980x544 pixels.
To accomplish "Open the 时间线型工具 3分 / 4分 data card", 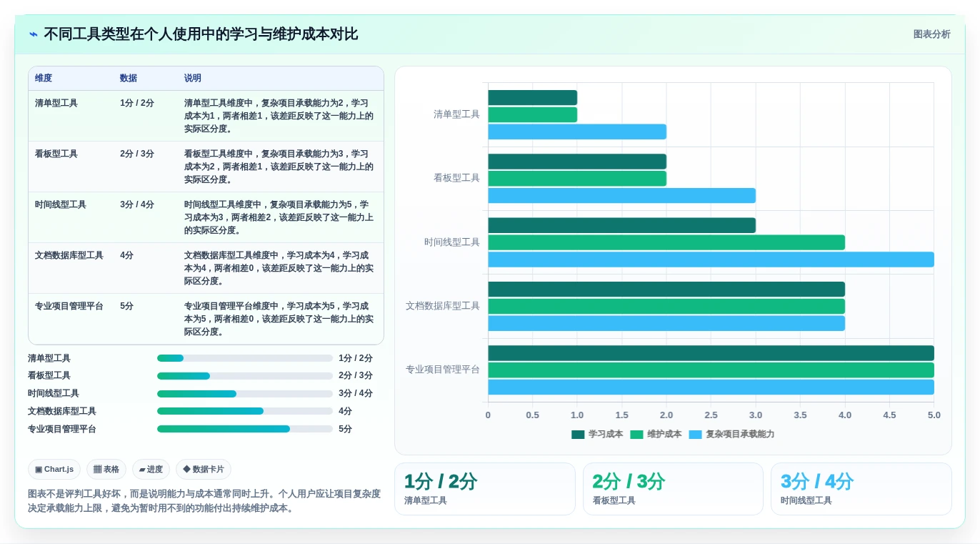I will 861,489.
